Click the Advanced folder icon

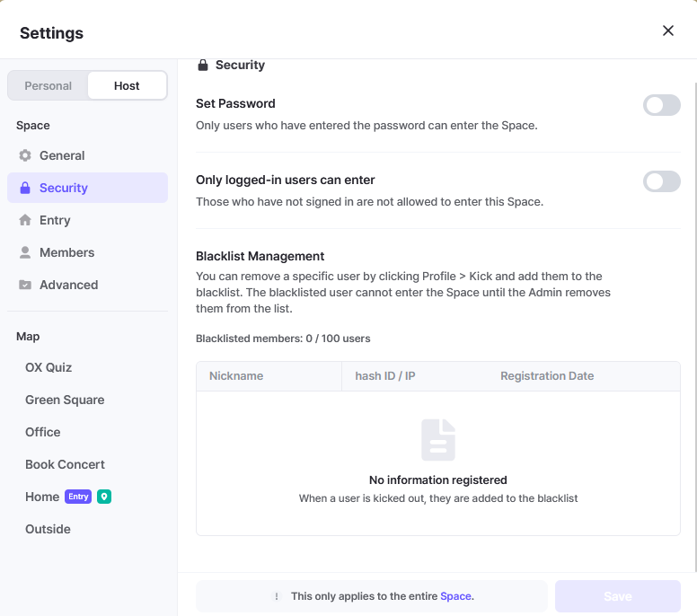click(x=25, y=285)
